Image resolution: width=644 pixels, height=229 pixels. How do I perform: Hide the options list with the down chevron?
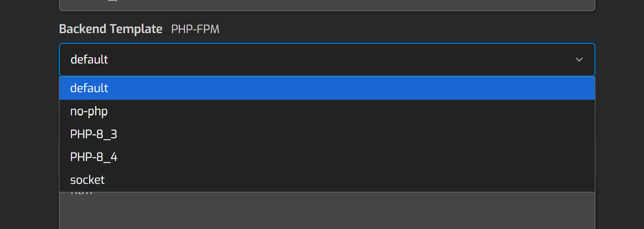click(579, 59)
